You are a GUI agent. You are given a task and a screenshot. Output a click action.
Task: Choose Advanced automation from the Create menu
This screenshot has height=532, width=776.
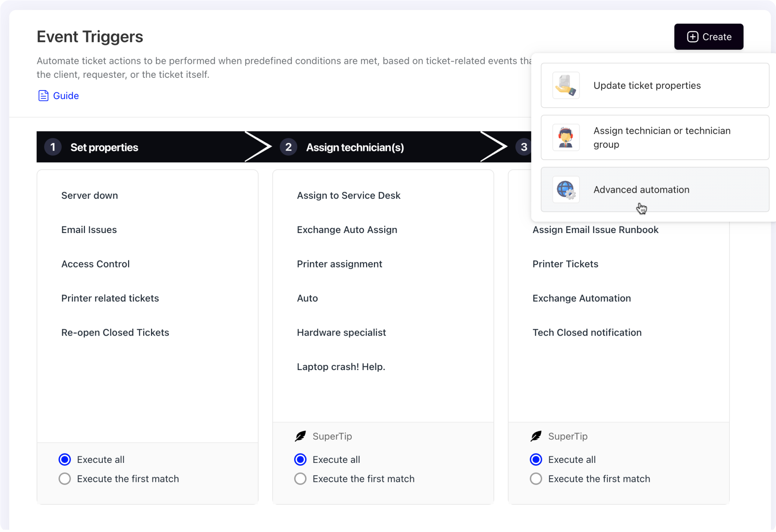[641, 190]
